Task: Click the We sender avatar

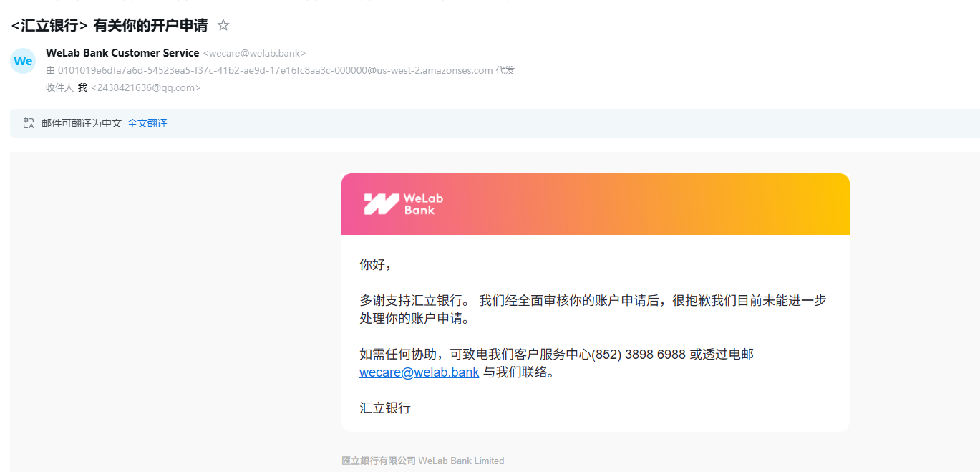Action: 23,61
